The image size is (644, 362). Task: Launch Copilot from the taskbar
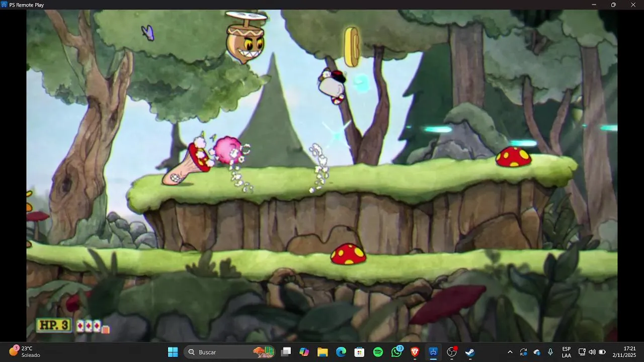coord(304,352)
